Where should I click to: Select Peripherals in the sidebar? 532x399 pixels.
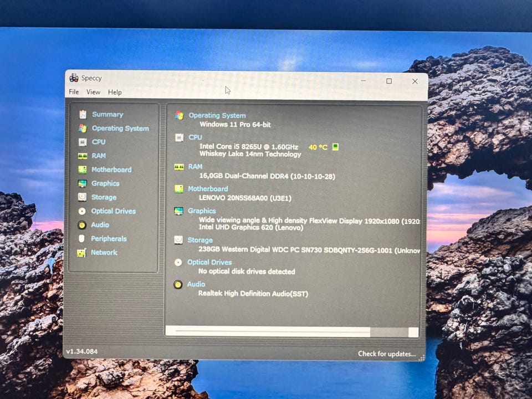click(x=109, y=238)
